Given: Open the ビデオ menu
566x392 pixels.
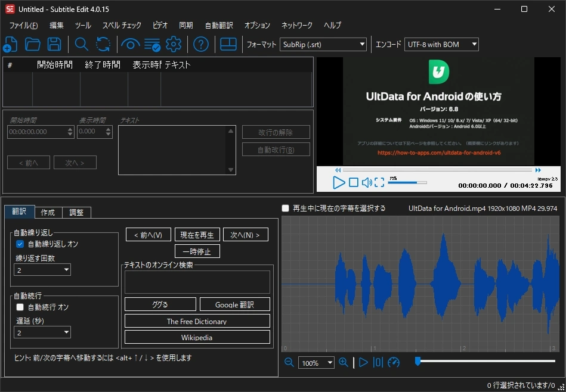Looking at the screenshot, I should coord(160,25).
